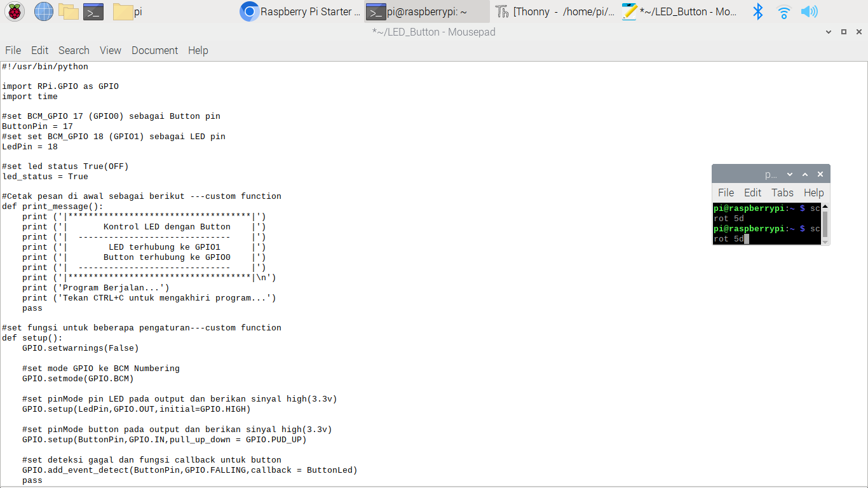Switch to the pi@raspberrypi terminal task

tap(427, 11)
